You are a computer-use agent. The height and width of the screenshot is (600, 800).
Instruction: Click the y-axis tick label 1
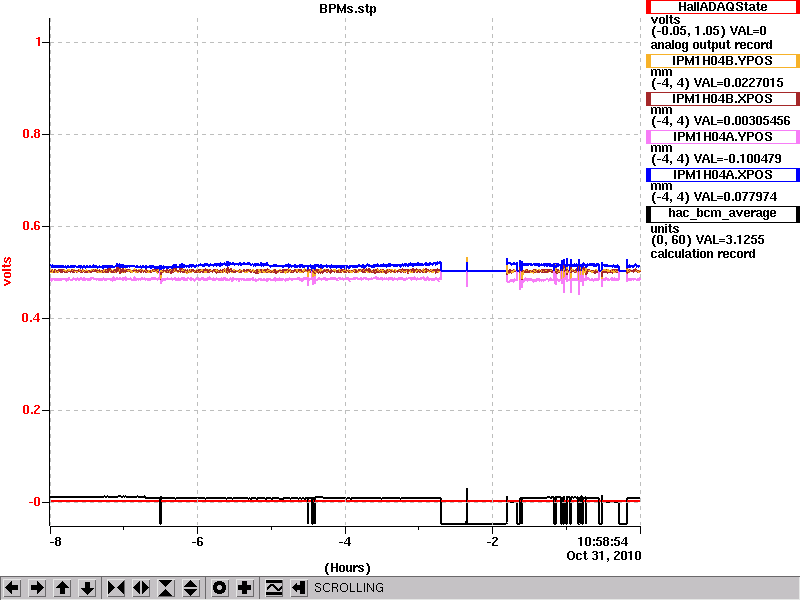coord(39,42)
